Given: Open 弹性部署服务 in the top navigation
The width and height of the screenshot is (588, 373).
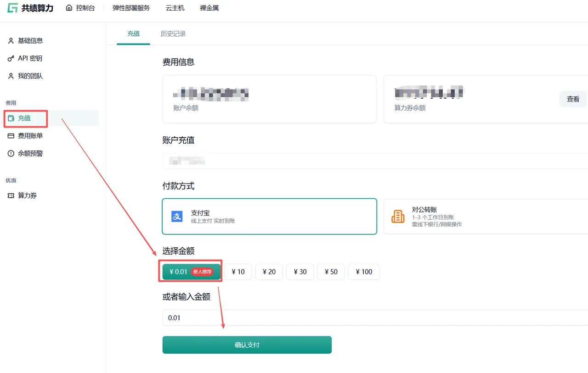Looking at the screenshot, I should pos(131,8).
